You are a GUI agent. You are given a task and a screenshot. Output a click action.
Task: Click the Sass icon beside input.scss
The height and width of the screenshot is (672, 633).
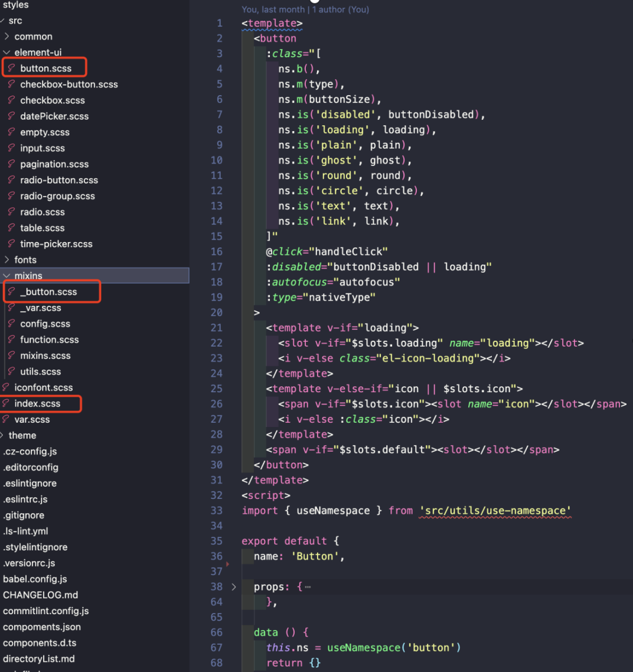(x=12, y=148)
